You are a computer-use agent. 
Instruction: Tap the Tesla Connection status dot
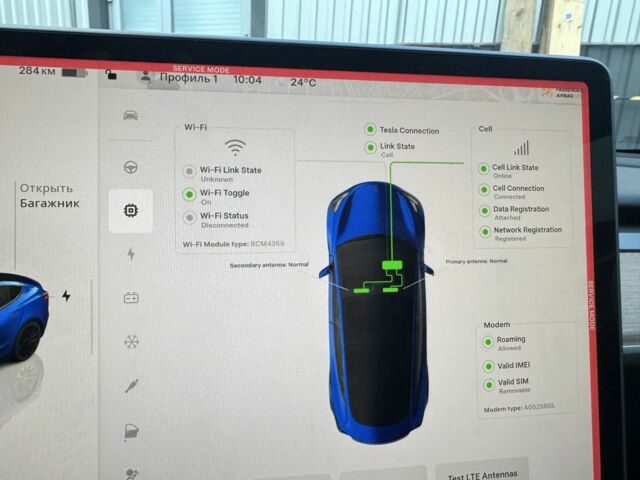[x=370, y=129]
